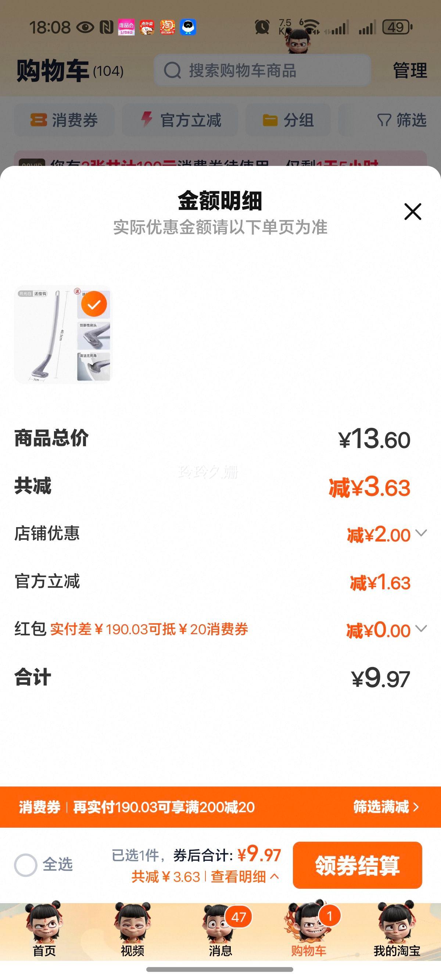
Task: Click the 领券结算 checkout button
Action: [x=357, y=865]
